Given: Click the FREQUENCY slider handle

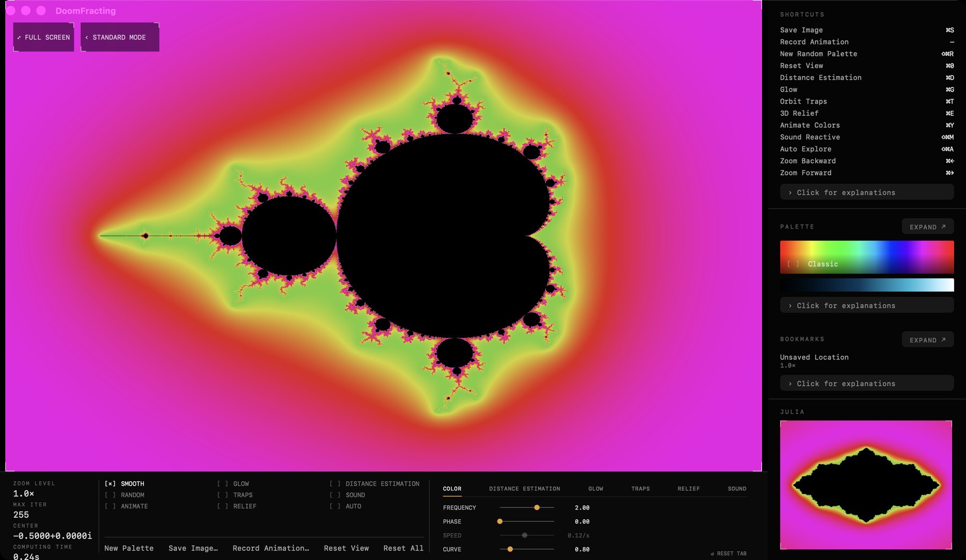Looking at the screenshot, I should point(537,507).
